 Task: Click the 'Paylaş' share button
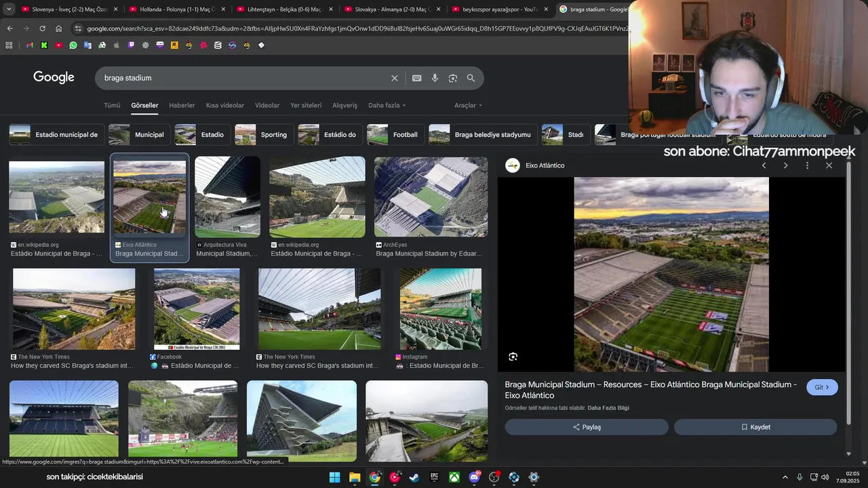587,427
